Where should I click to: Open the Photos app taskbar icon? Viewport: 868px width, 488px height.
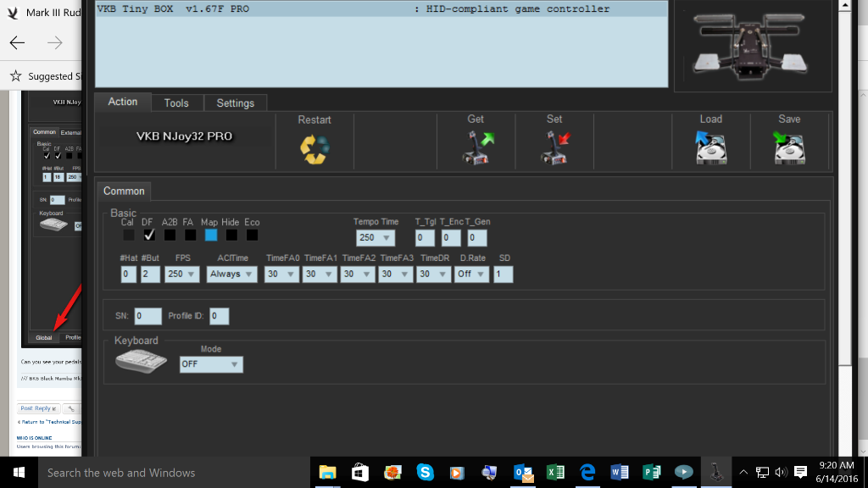[392, 473]
